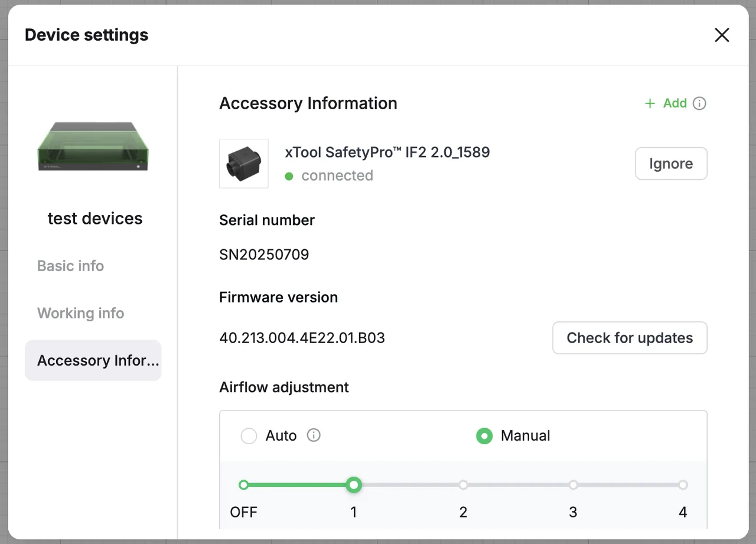Click the SafetyPro accessory thumbnail image
This screenshot has width=756, height=544.
point(244,164)
